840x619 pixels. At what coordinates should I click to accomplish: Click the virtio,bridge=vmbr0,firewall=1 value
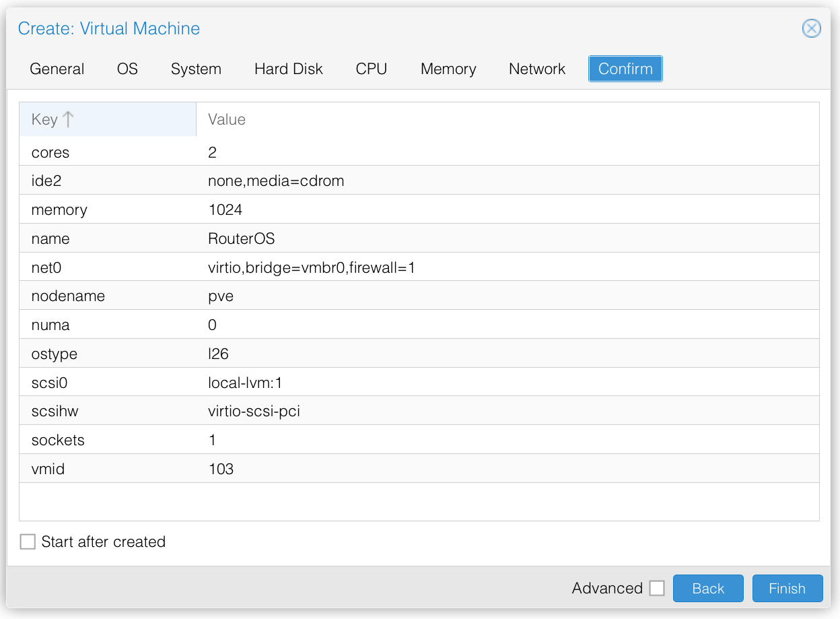pyautogui.click(x=312, y=268)
